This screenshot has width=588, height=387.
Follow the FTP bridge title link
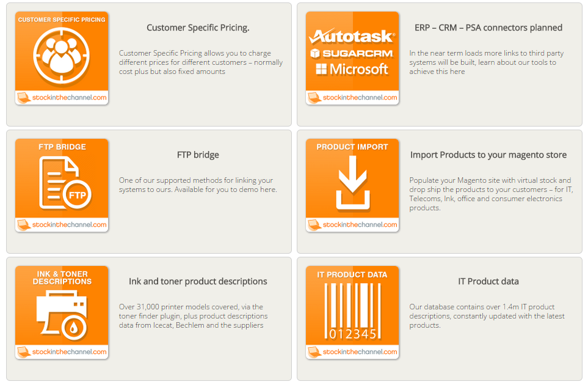(x=198, y=155)
